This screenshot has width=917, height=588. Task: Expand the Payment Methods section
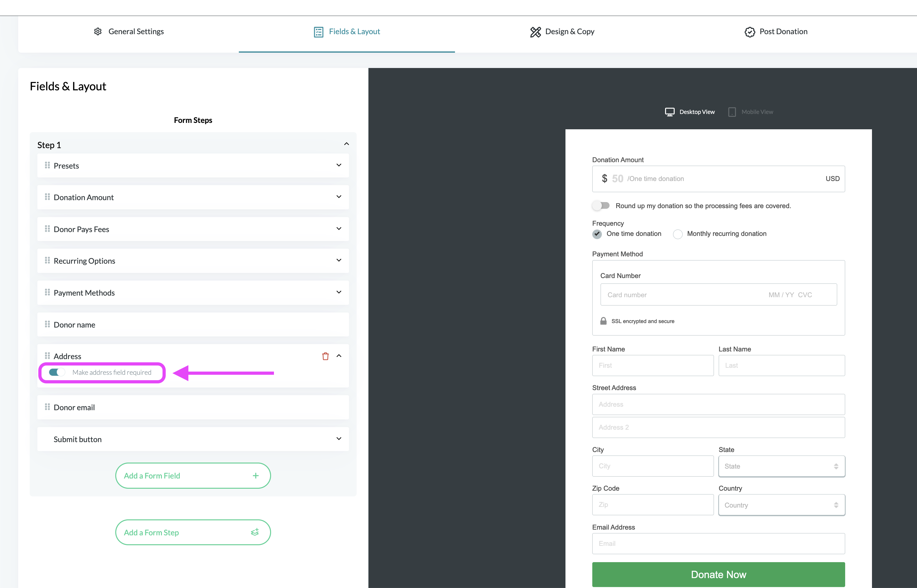pyautogui.click(x=340, y=292)
